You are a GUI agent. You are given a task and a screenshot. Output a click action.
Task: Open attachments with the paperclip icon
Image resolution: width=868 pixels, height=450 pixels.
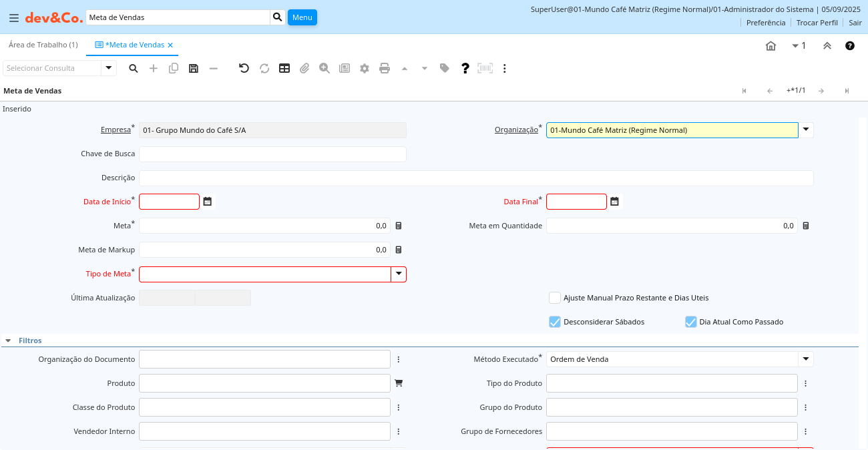click(304, 68)
